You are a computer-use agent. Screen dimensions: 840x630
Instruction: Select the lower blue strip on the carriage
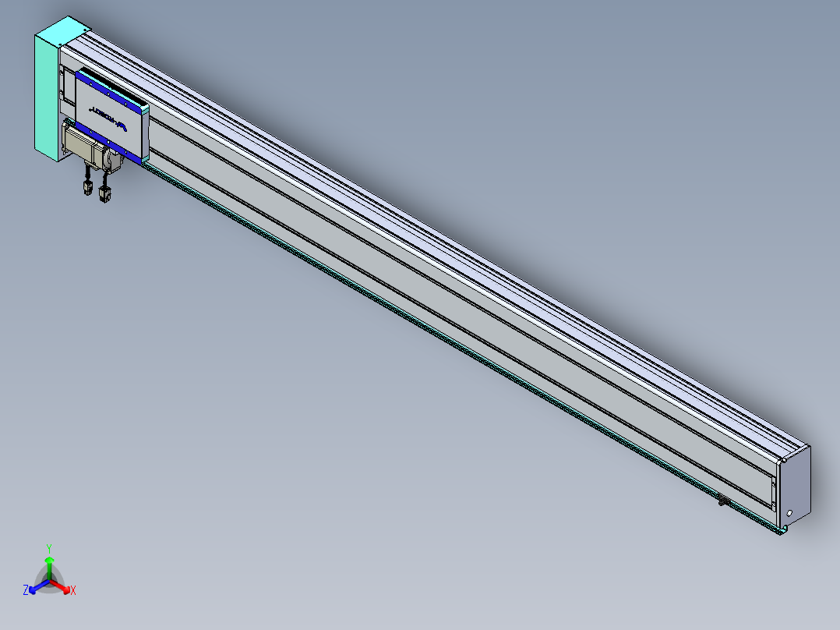point(109,142)
